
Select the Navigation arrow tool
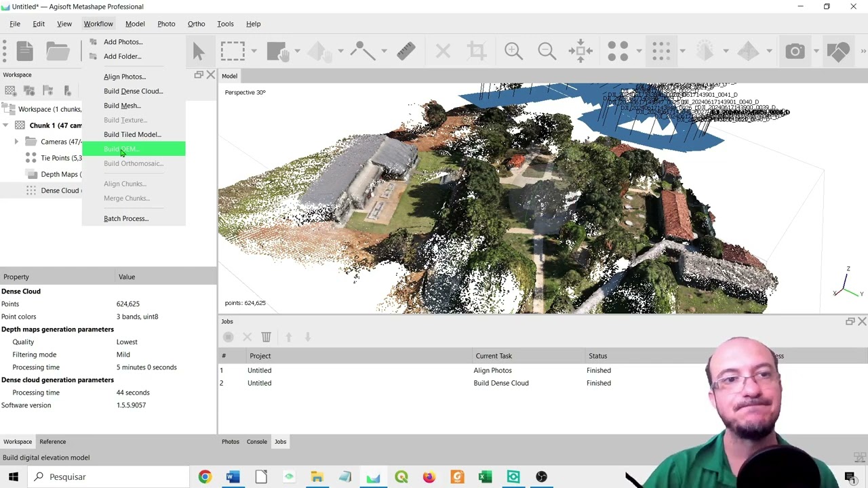[199, 52]
